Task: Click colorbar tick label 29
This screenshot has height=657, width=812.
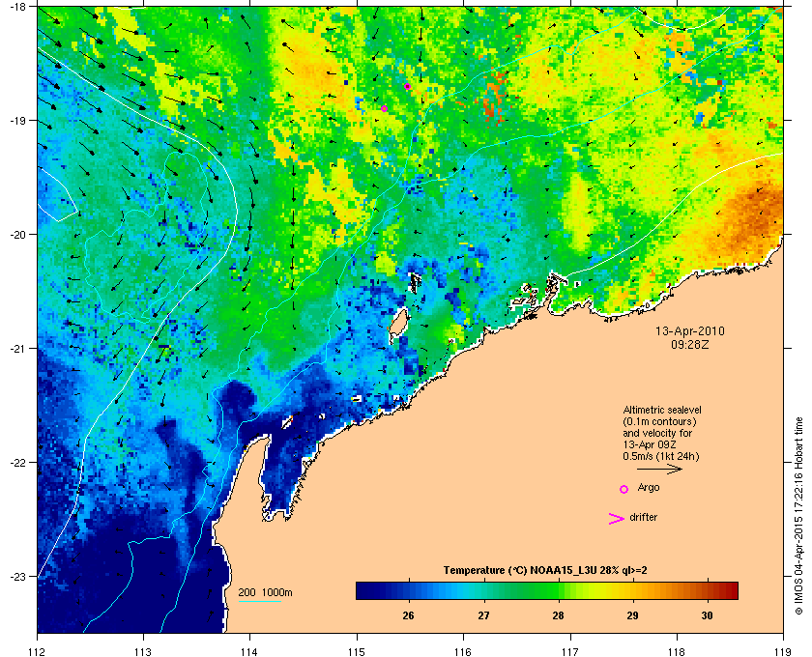Action: click(x=632, y=615)
